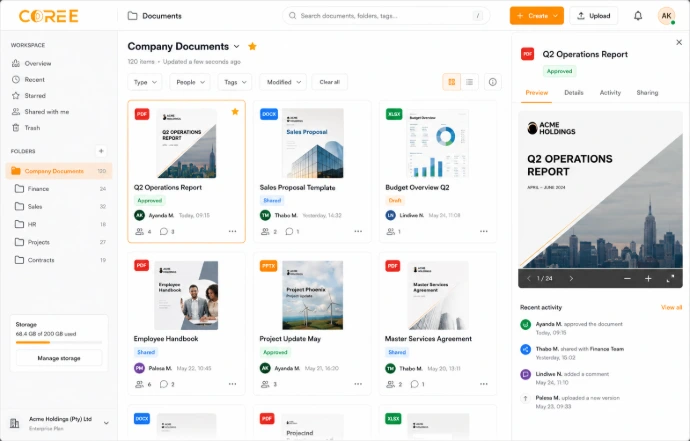The height and width of the screenshot is (441, 690).
Task: Go to next preview page
Action: (x=571, y=278)
